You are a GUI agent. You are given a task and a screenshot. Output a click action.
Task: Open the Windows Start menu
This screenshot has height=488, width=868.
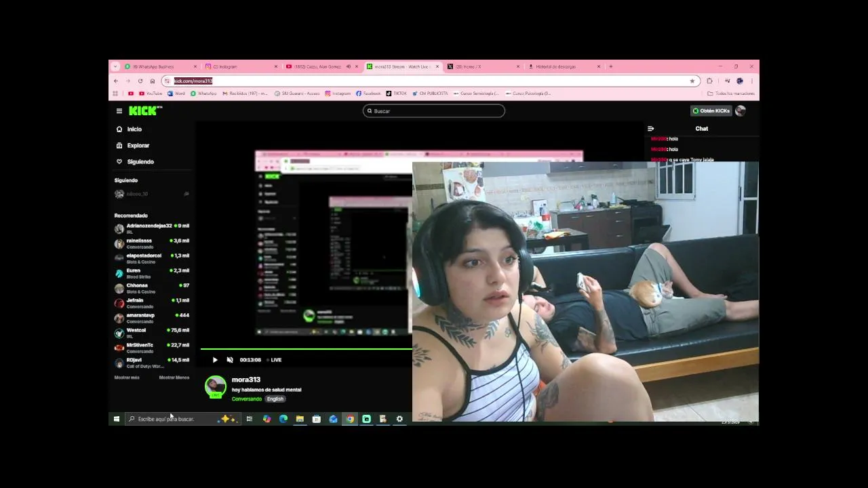point(117,419)
